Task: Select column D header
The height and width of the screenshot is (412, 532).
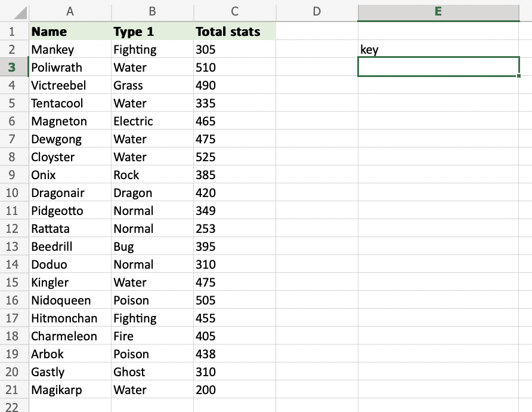Action: [x=317, y=11]
